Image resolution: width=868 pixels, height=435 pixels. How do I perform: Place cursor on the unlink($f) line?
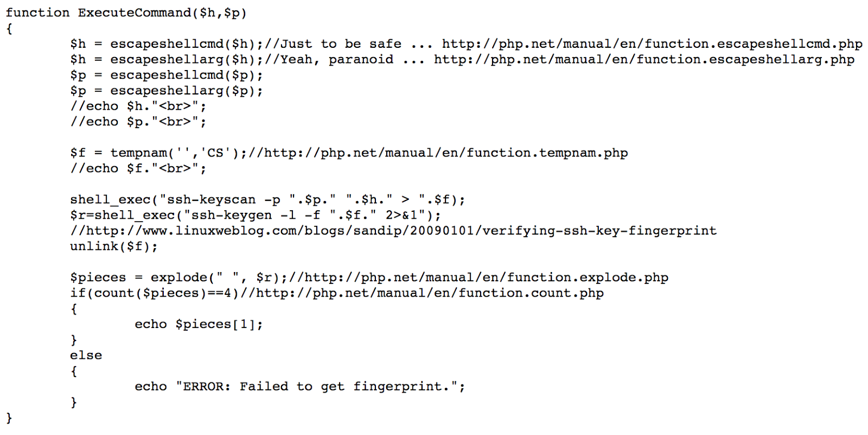point(114,247)
